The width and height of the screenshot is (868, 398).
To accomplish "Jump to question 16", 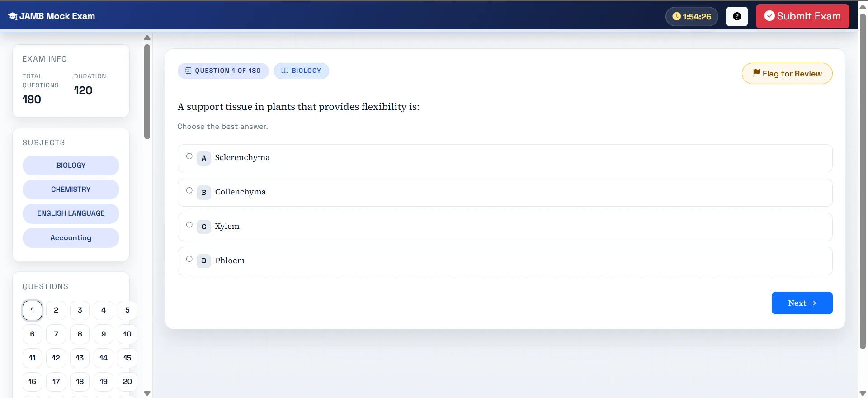I will (x=32, y=382).
